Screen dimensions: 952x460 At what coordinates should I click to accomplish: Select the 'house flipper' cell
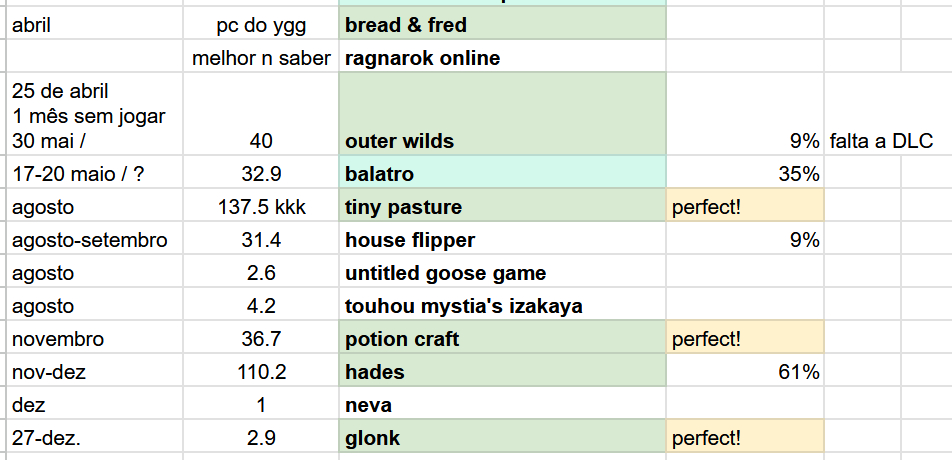pyautogui.click(x=502, y=240)
